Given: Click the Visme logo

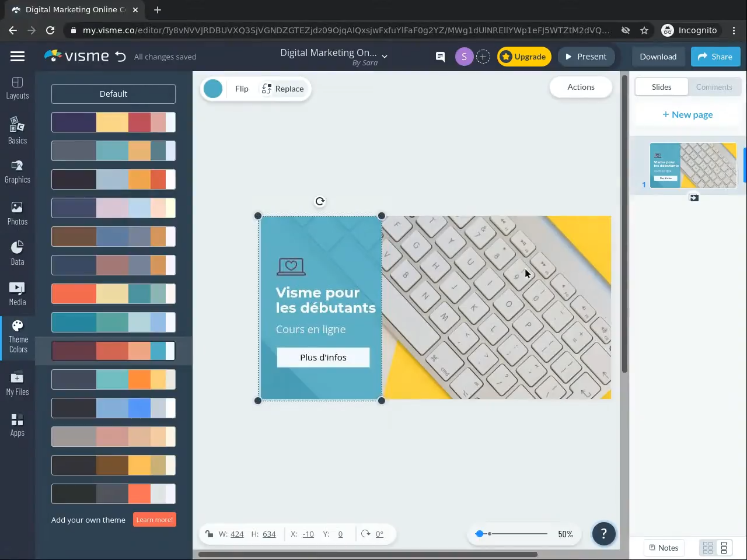Looking at the screenshot, I should pos(76,56).
